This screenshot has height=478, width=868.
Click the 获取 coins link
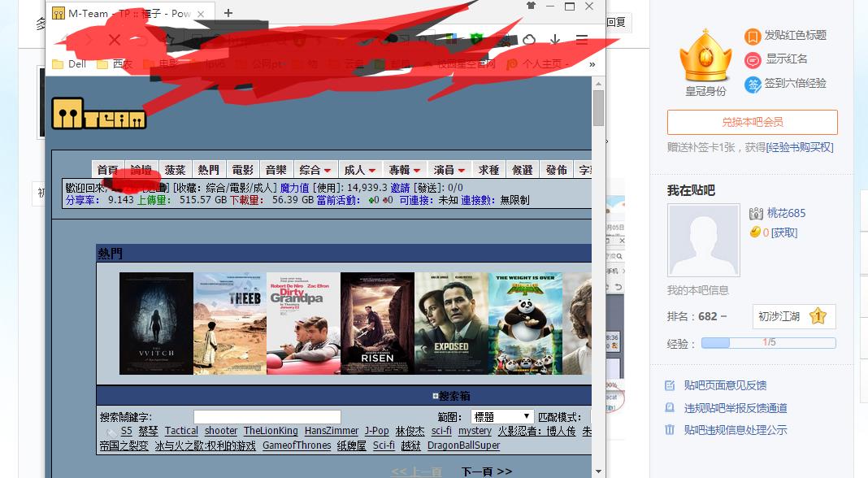(x=783, y=232)
